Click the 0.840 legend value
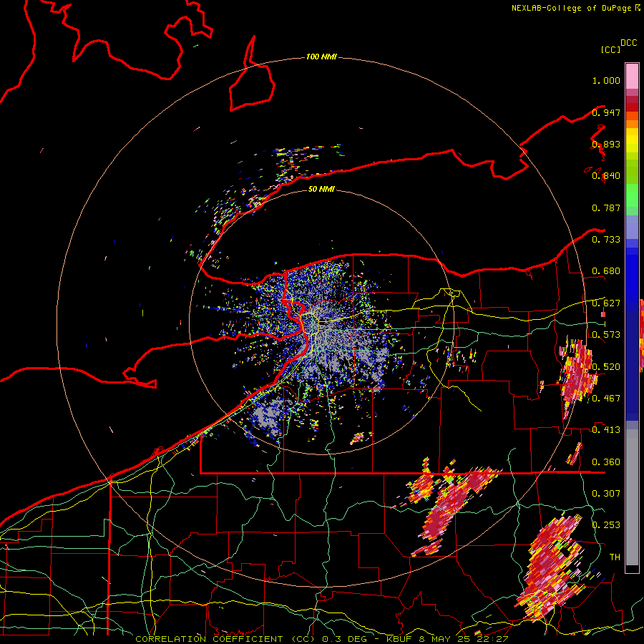This screenshot has height=644, width=644. click(x=606, y=176)
